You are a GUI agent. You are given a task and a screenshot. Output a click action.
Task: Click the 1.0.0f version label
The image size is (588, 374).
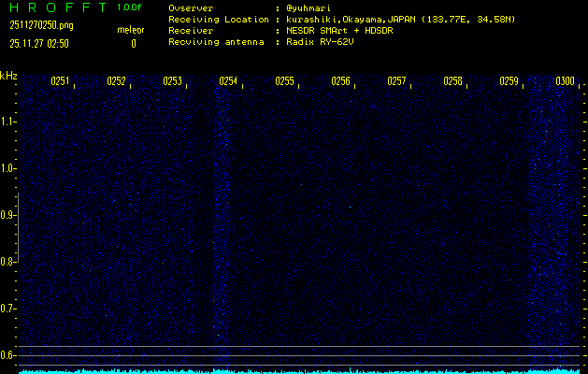click(x=130, y=7)
